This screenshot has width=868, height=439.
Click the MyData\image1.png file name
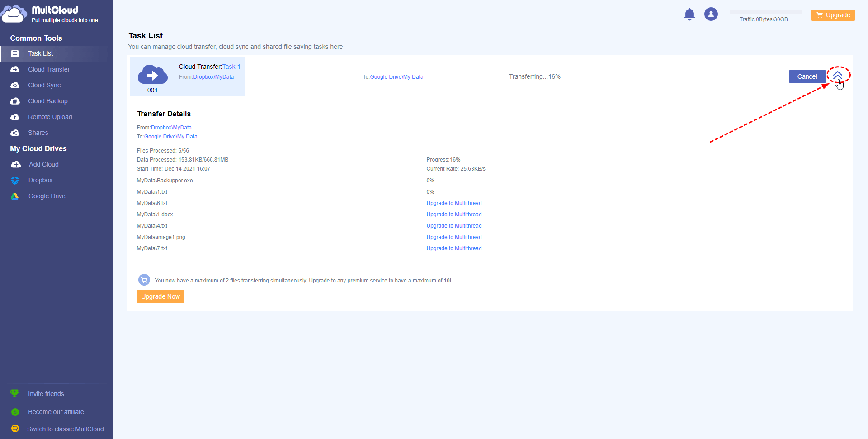click(x=161, y=237)
